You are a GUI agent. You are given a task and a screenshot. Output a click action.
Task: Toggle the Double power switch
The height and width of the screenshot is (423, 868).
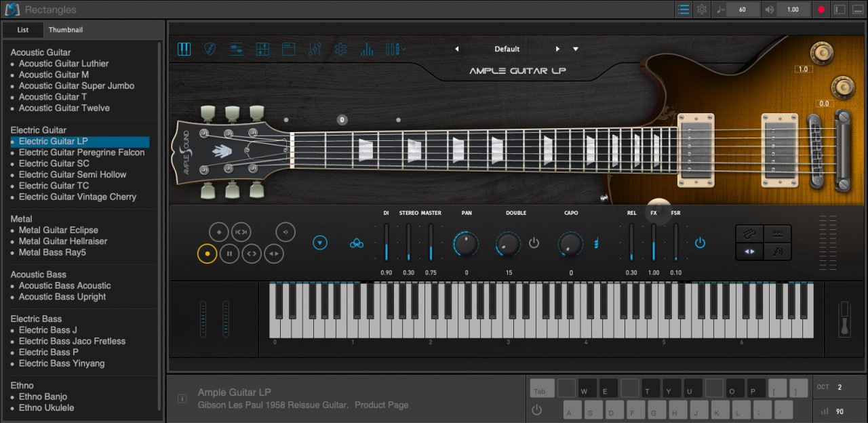coord(534,243)
